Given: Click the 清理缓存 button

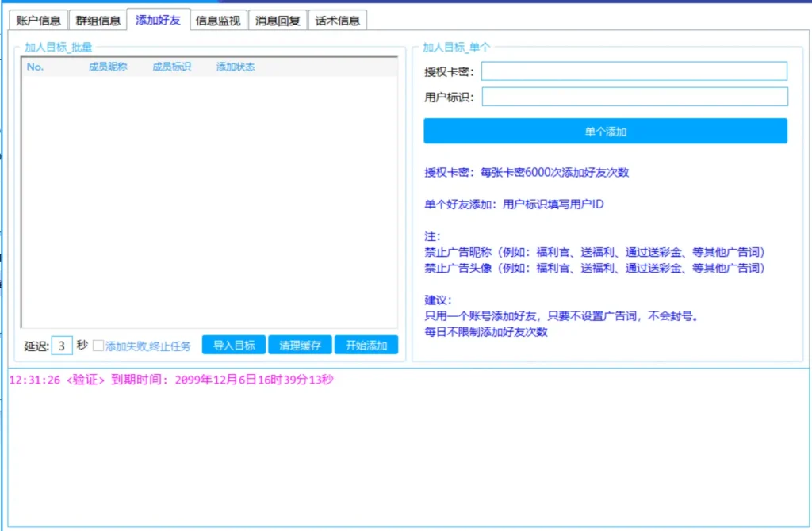Looking at the screenshot, I should [300, 346].
